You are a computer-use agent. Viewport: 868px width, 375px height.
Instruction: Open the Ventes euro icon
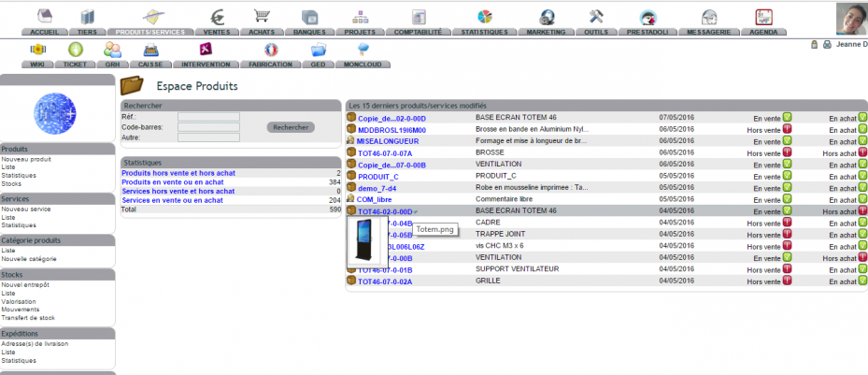click(x=217, y=17)
